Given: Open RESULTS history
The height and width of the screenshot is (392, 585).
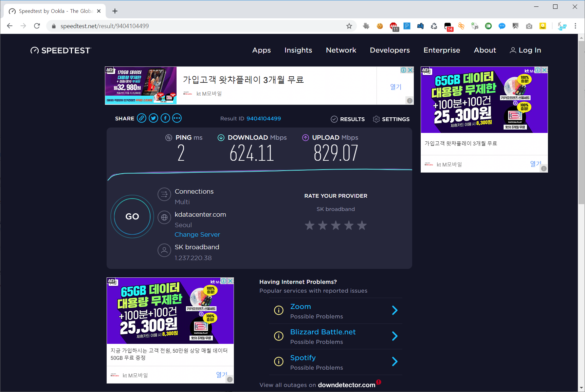Looking at the screenshot, I should pos(348,119).
